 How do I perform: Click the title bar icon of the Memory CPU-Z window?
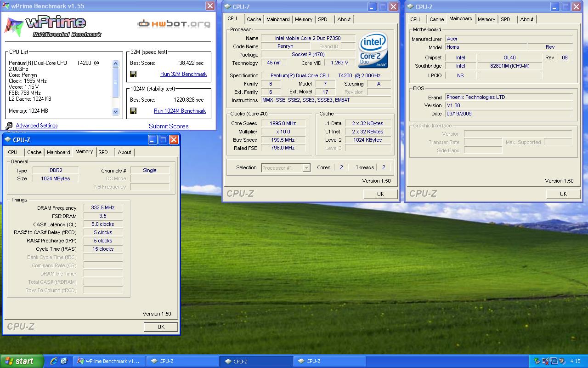click(x=8, y=140)
